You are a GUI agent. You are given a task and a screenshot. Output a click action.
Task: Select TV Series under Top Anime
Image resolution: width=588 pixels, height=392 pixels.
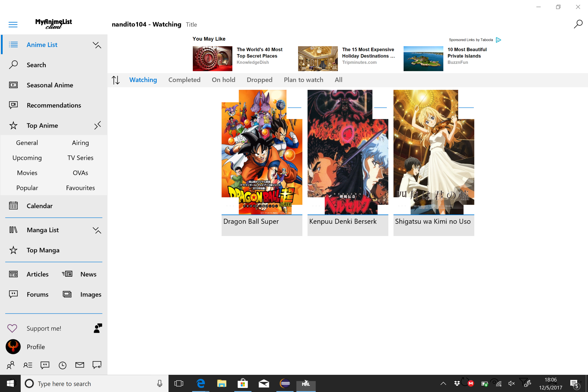pyautogui.click(x=80, y=158)
